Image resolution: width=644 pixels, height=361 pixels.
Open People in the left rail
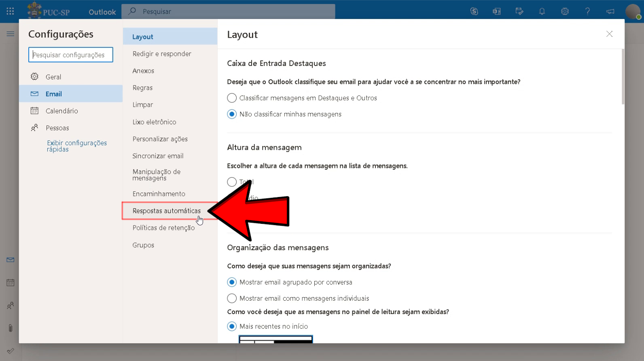11,306
